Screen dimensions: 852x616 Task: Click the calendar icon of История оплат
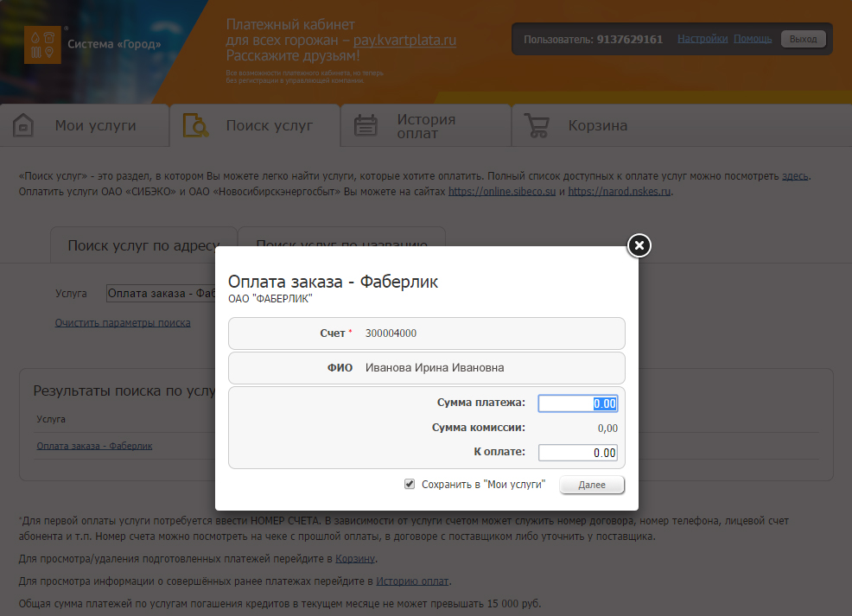pyautogui.click(x=366, y=125)
